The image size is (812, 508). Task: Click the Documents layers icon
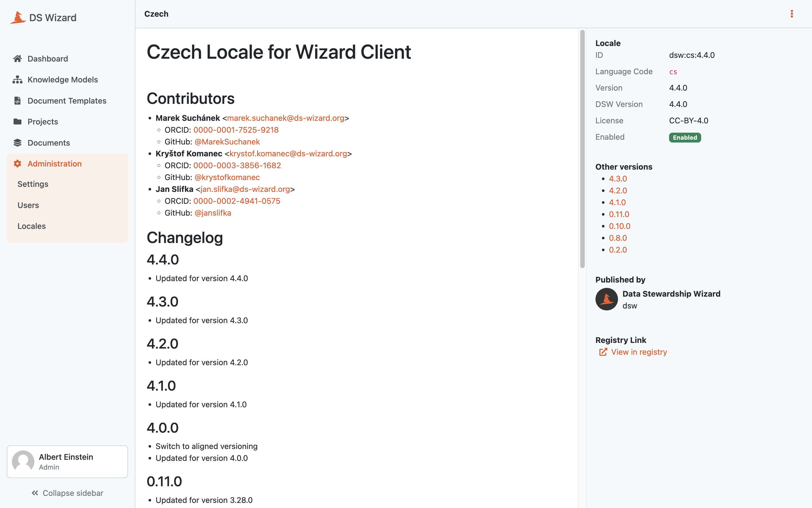17,143
